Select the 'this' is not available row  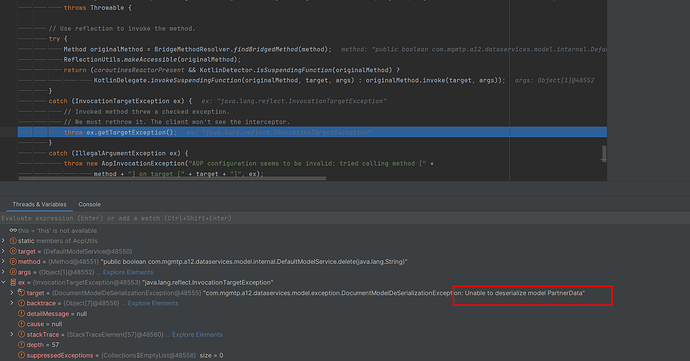345,230
